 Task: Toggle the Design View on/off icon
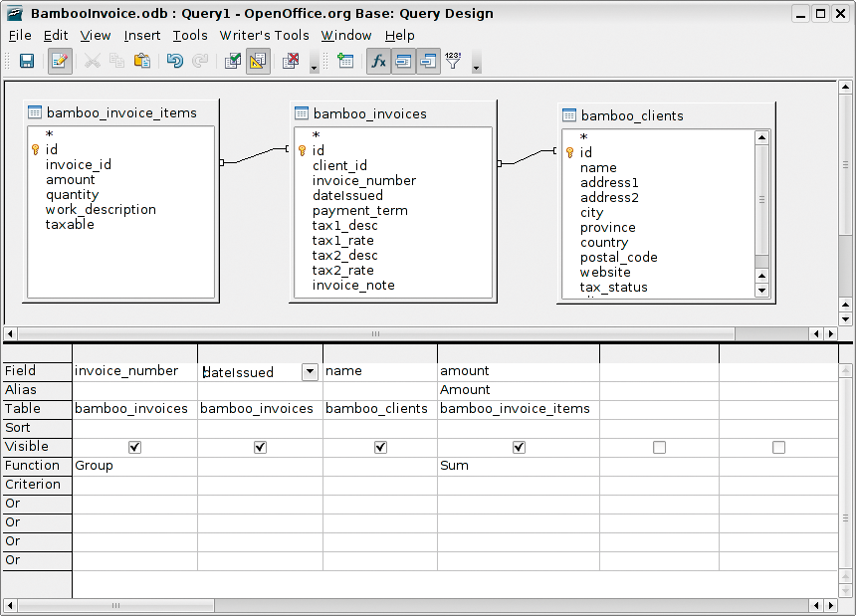tap(258, 61)
